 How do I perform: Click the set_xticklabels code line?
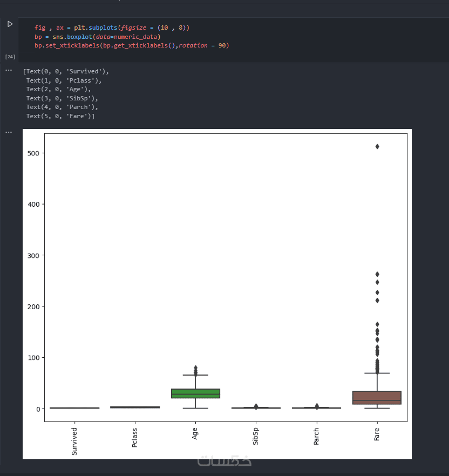coord(132,45)
